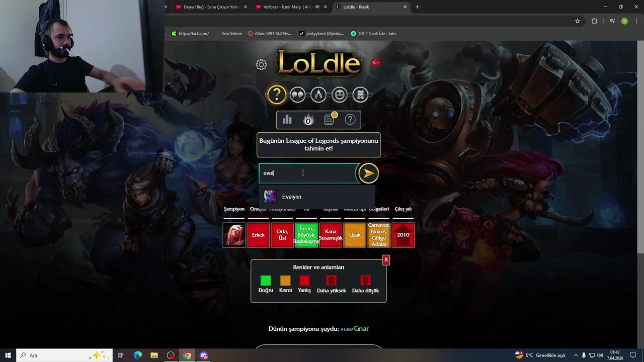Open the Alfais 4391 M.2 bookmark

point(269,34)
